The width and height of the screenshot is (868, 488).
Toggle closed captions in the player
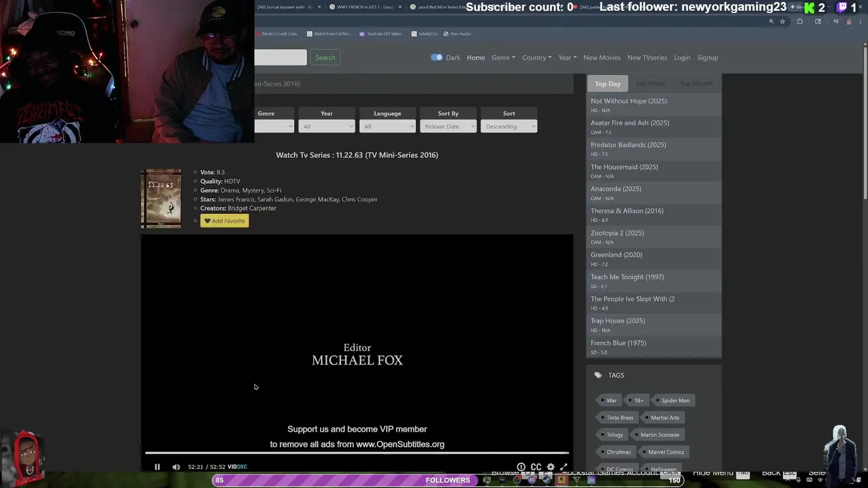click(x=536, y=467)
